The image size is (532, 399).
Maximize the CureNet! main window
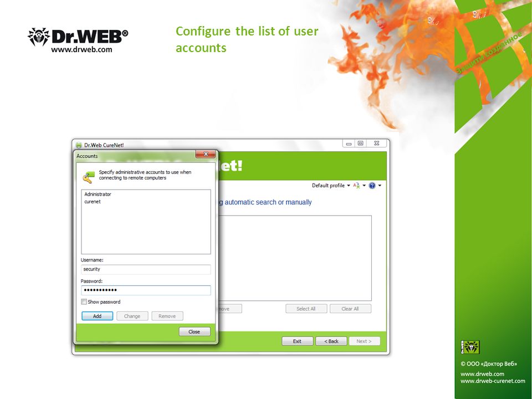360,143
